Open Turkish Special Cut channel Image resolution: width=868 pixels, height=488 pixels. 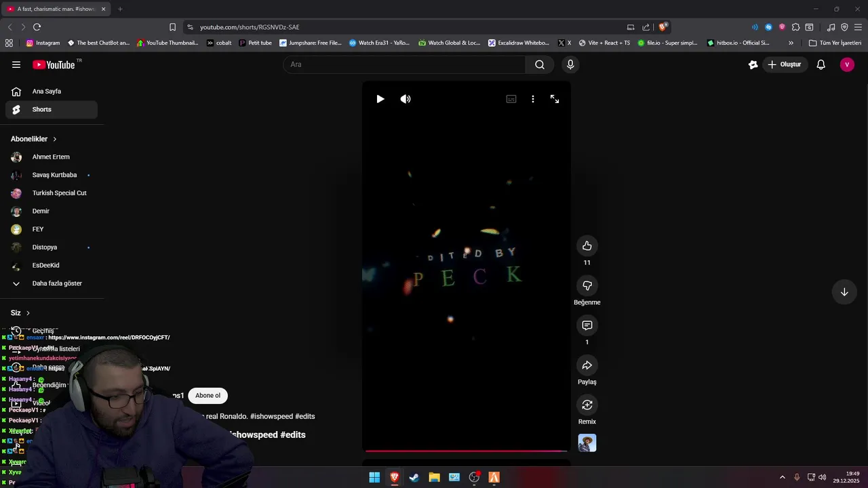point(52,193)
